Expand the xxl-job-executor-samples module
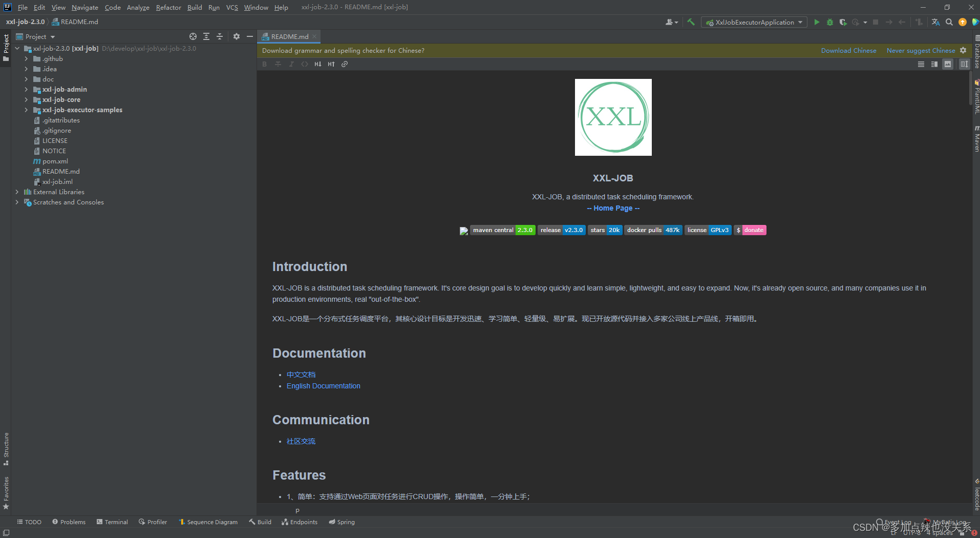 click(26, 110)
